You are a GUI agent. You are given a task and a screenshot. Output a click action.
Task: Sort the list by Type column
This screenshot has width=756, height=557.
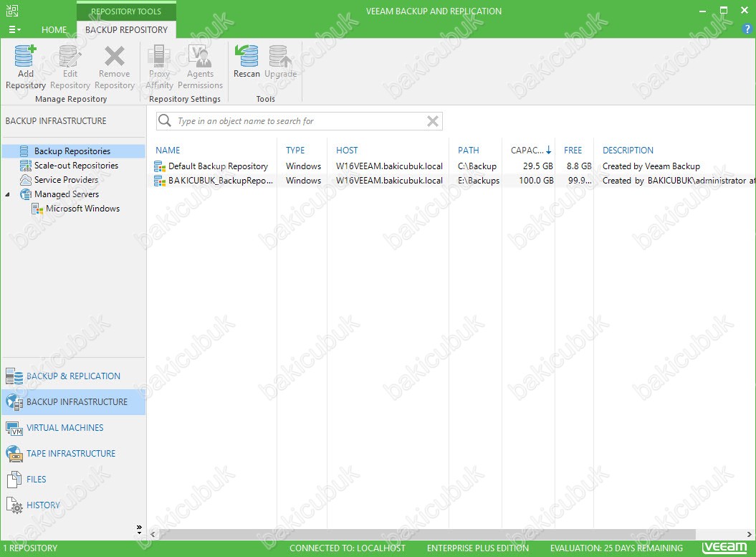coord(295,151)
